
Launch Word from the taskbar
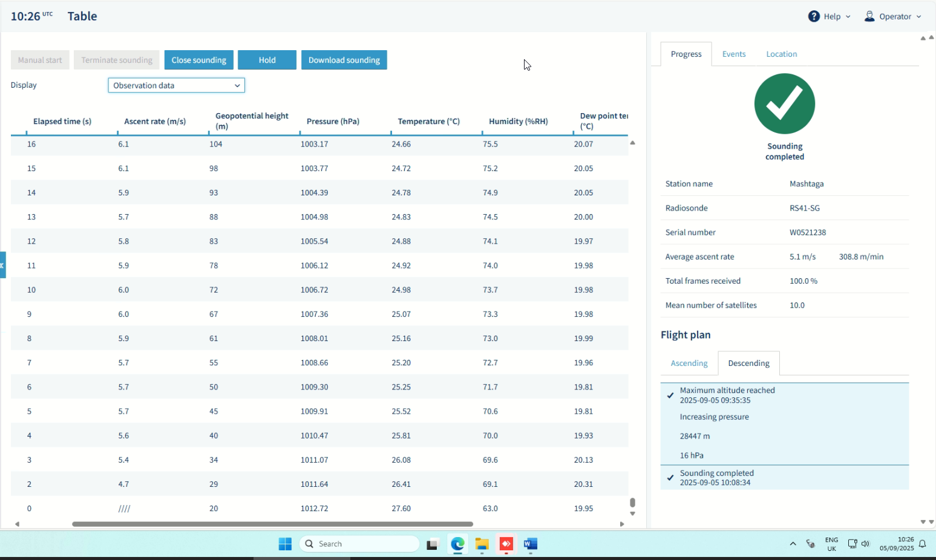pos(531,544)
